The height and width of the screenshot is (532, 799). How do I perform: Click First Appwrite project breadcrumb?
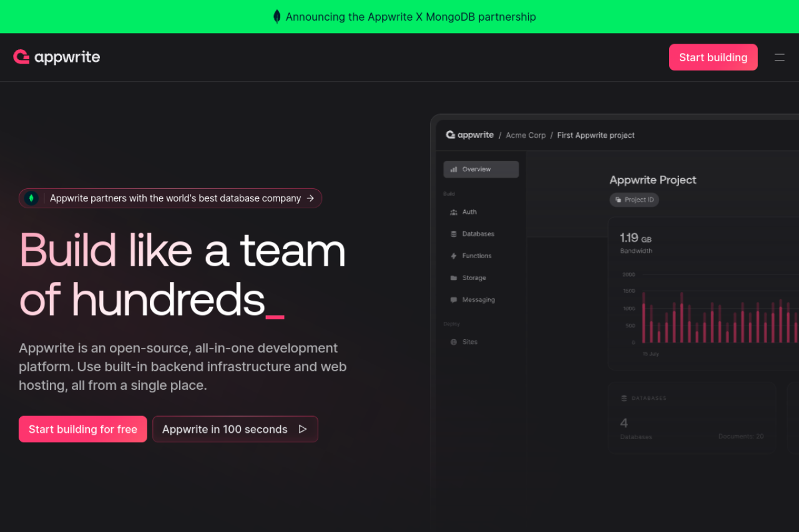coord(596,135)
